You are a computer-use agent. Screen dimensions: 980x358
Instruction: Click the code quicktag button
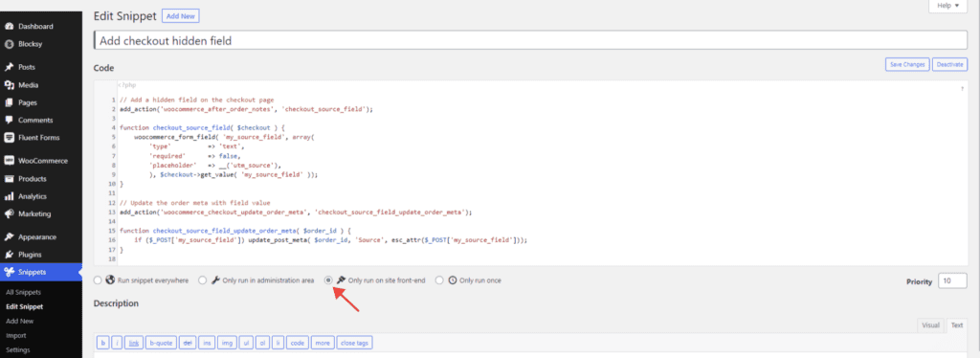coord(299,343)
